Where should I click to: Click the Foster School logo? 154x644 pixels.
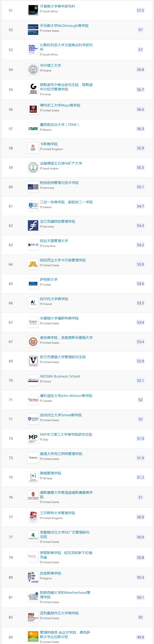[x=33, y=323]
